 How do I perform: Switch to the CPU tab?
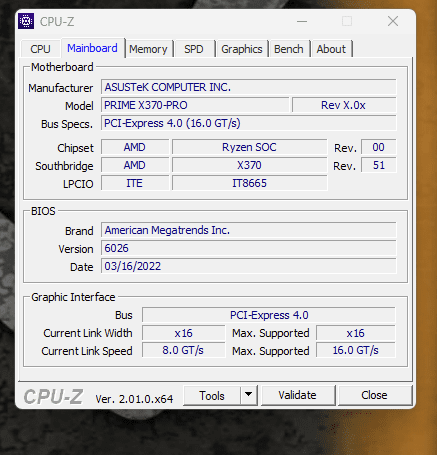tap(40, 49)
